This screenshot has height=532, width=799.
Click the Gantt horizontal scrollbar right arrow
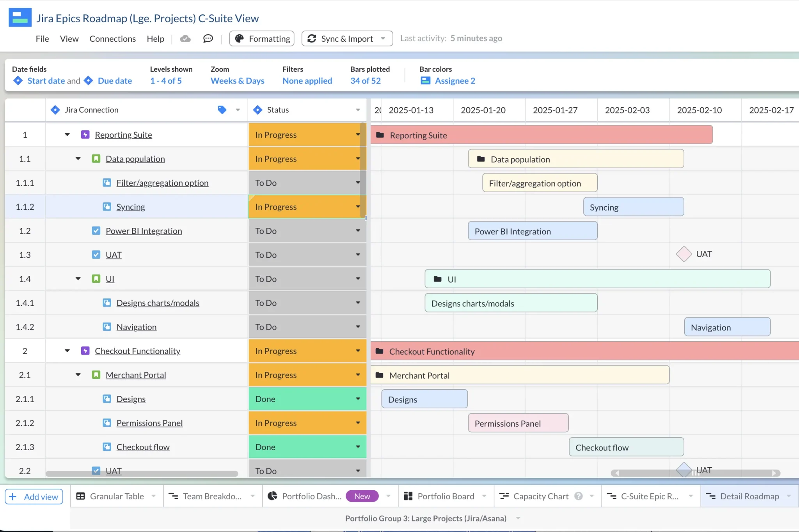click(774, 473)
